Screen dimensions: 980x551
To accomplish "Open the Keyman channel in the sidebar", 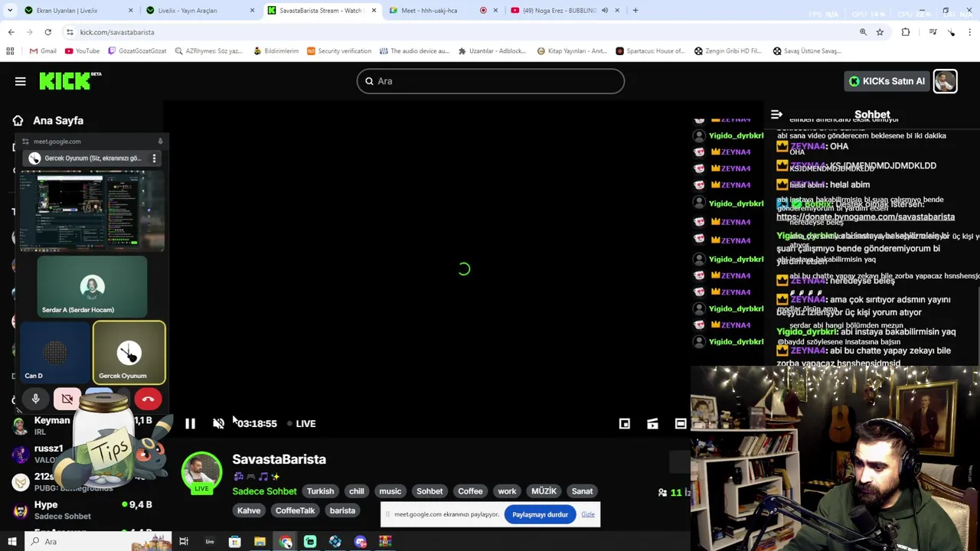I will point(51,425).
